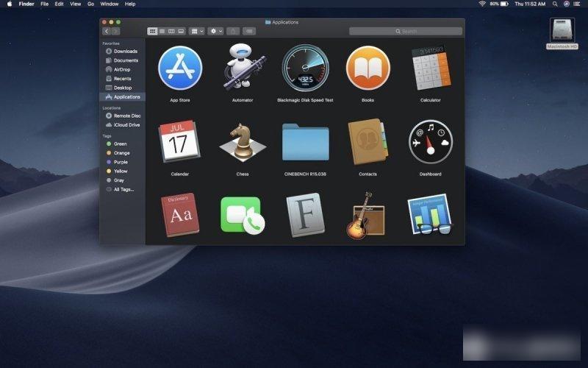Open iCloud Drive in Locations
This screenshot has width=588, height=368.
click(122, 124)
